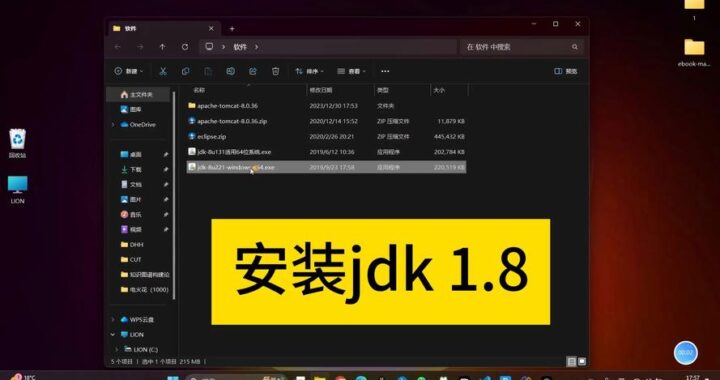Refresh the folder with the reload icon
The height and width of the screenshot is (380, 720).
pyautogui.click(x=185, y=47)
